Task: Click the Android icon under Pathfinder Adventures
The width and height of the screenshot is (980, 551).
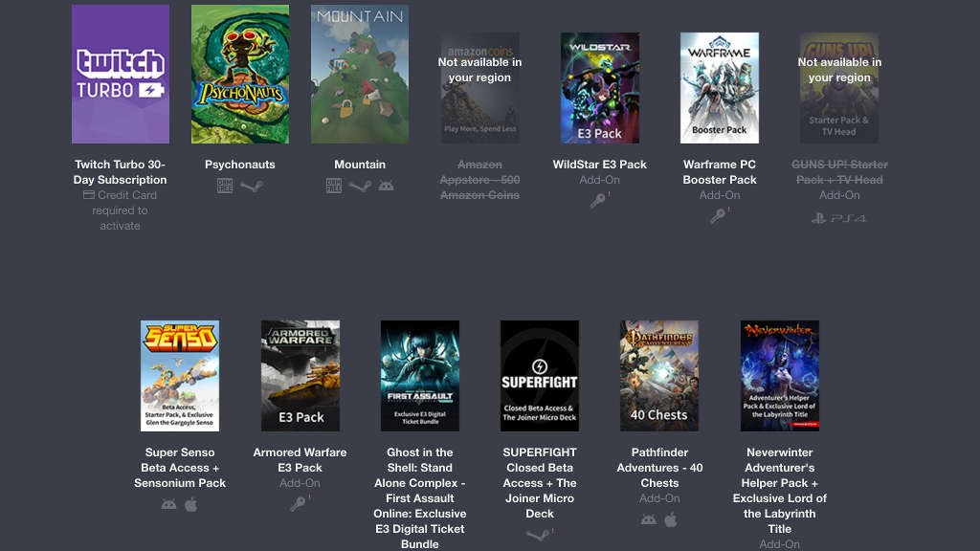Action: [648, 519]
